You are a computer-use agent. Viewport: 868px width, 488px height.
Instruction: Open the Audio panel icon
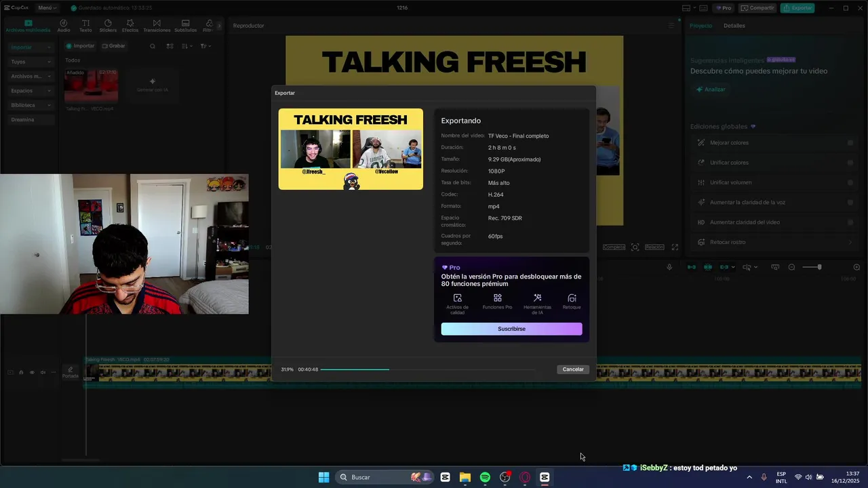(x=63, y=26)
